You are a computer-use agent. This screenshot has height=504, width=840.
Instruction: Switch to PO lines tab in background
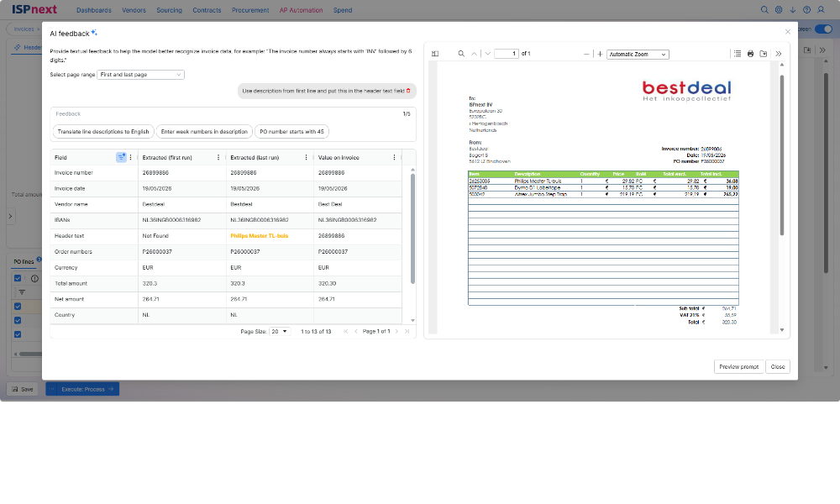[x=24, y=262]
